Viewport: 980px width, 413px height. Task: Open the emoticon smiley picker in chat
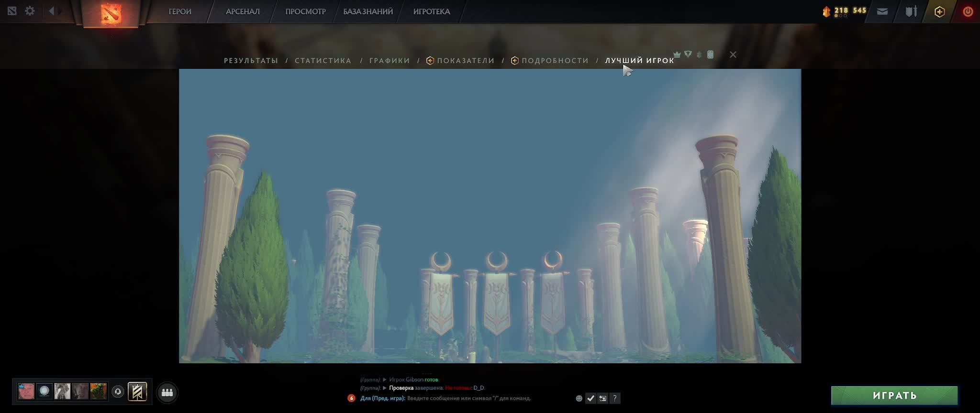coord(579,398)
